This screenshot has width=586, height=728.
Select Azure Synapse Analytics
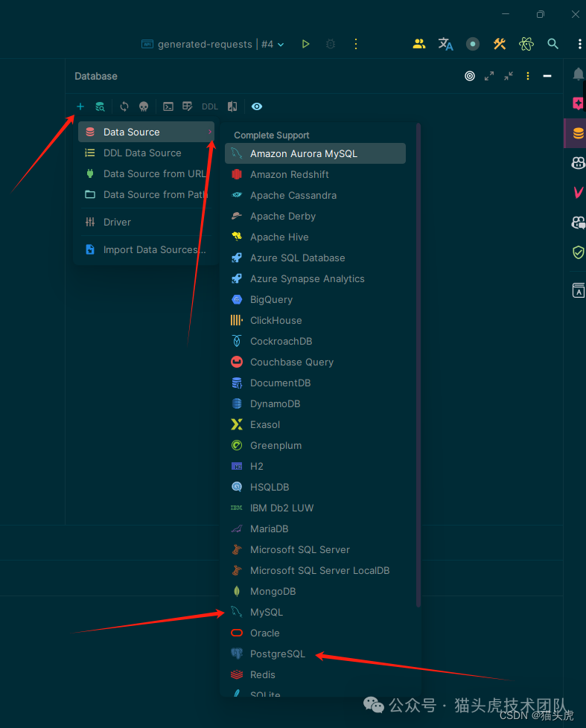pyautogui.click(x=315, y=279)
